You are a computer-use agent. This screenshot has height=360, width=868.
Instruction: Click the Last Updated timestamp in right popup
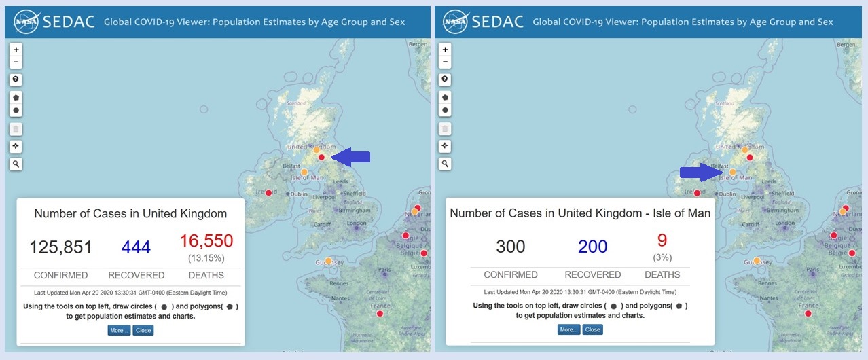[x=580, y=292]
